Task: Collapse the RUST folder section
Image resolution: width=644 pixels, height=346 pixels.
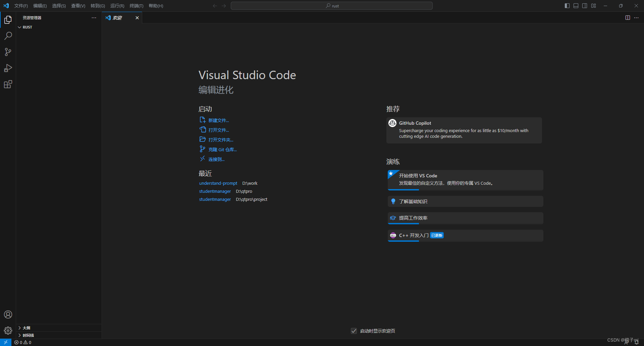Action: 59,27
